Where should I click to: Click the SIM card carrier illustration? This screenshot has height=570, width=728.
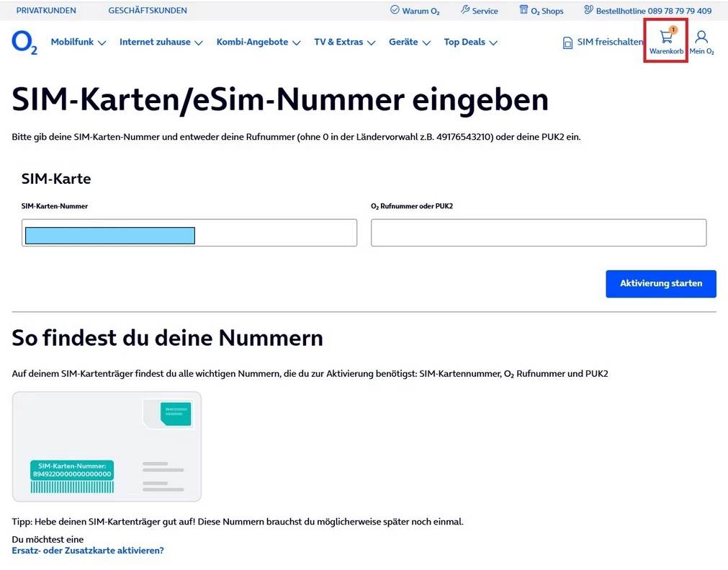(x=107, y=447)
